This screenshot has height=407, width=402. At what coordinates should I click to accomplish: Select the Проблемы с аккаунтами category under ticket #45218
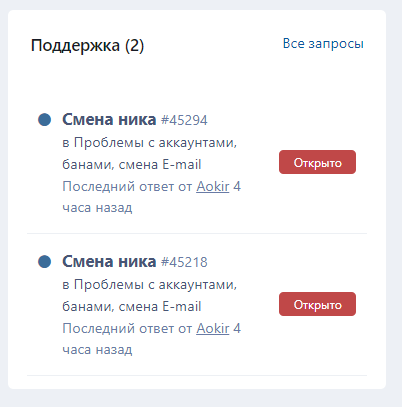(155, 285)
